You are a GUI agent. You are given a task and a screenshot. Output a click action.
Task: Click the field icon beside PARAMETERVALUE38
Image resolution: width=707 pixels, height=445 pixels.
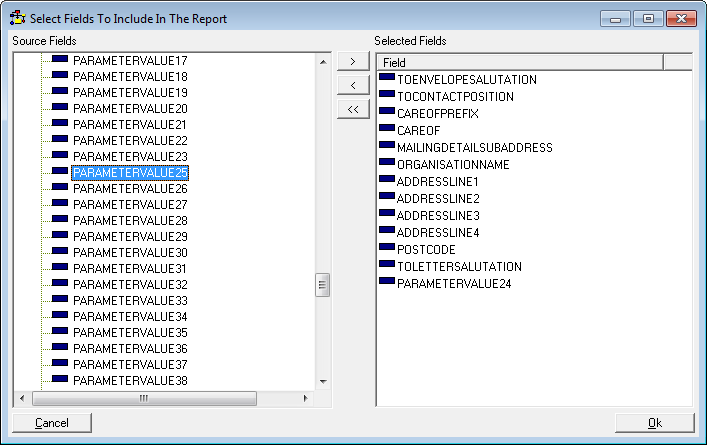pyautogui.click(x=60, y=379)
